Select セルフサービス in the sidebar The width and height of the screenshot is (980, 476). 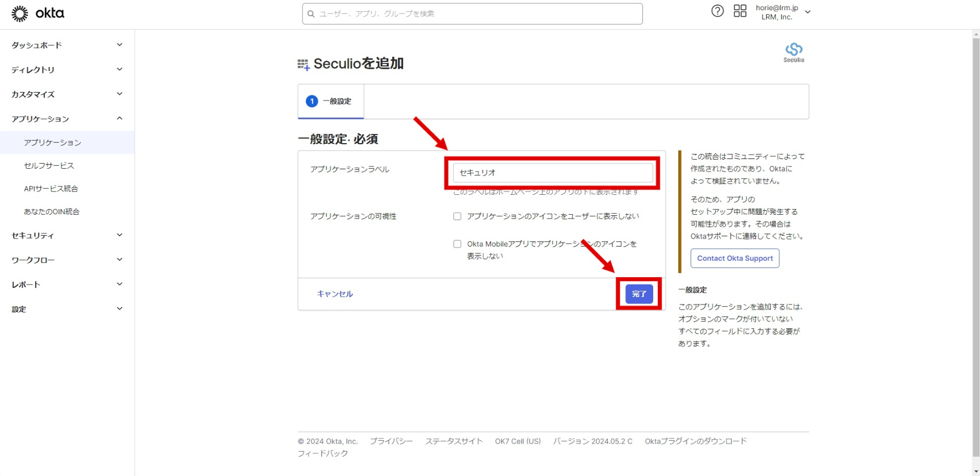pyautogui.click(x=49, y=165)
